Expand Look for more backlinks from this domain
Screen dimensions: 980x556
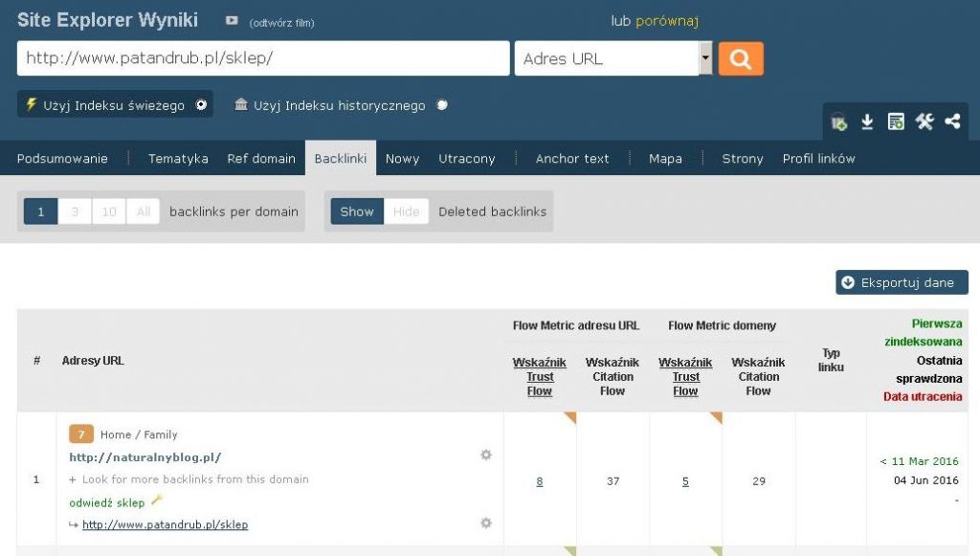point(189,479)
